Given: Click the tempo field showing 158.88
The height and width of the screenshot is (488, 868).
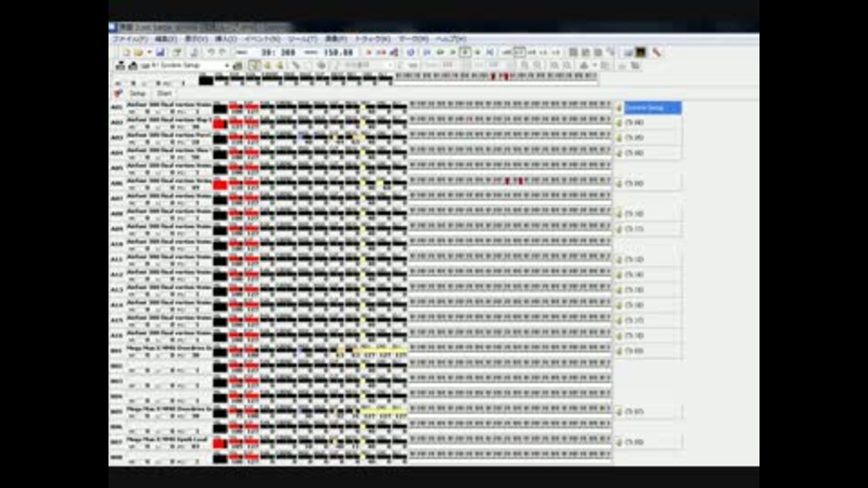Looking at the screenshot, I should point(338,52).
